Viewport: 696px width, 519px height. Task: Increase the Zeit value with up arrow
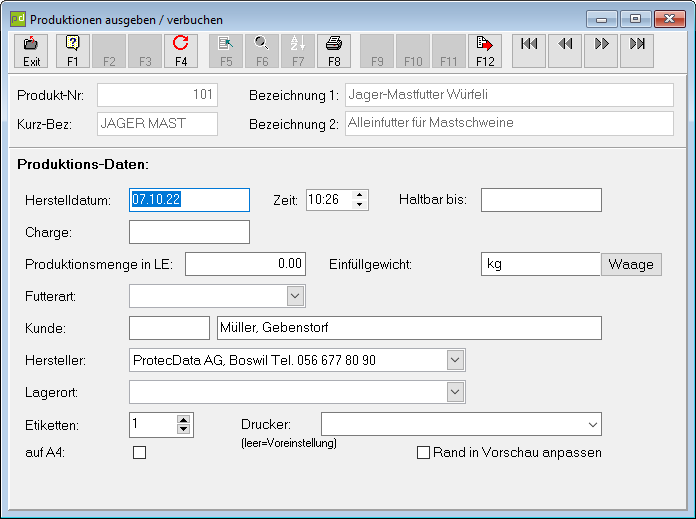tap(360, 194)
